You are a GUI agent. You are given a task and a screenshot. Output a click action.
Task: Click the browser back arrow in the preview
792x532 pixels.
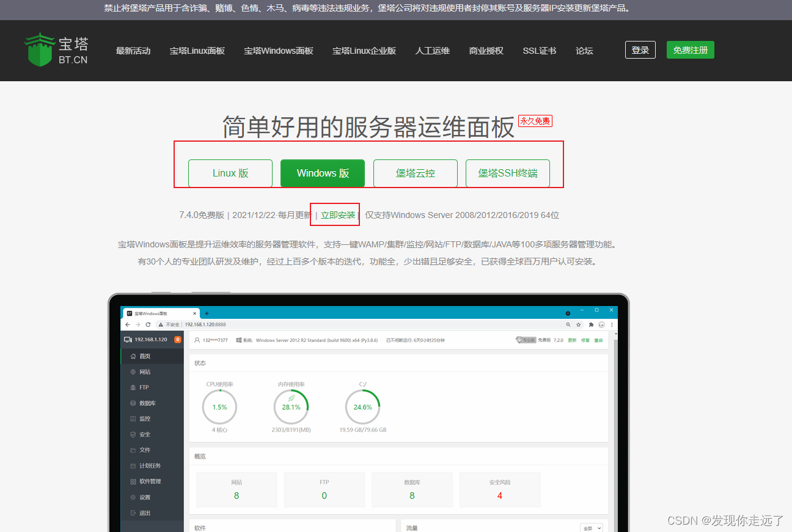pos(128,324)
